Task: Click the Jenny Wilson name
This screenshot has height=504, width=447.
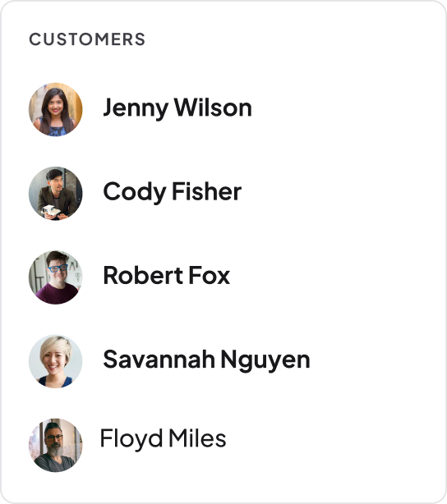Action: click(177, 108)
